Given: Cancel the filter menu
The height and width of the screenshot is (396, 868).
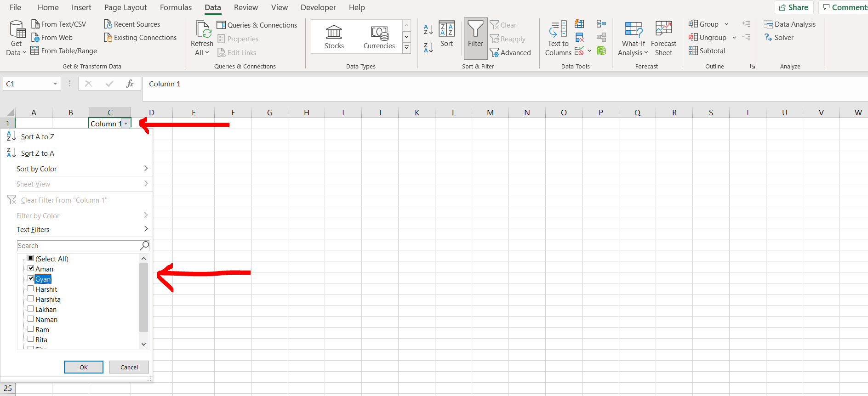Looking at the screenshot, I should [129, 367].
